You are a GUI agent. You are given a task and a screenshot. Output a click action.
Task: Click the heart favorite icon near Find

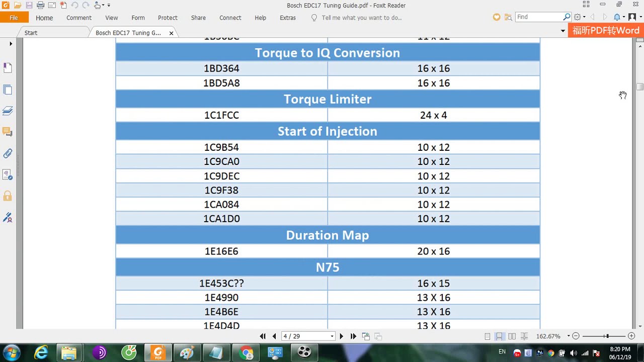497,17
